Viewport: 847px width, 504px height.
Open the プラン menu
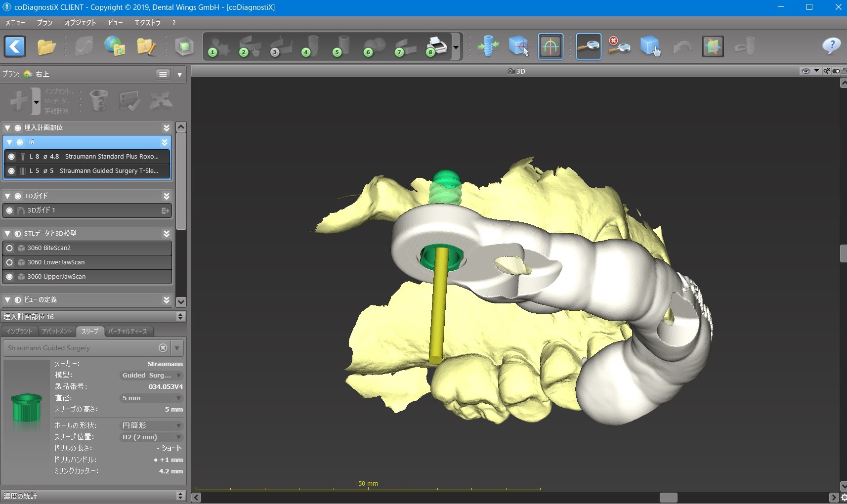(45, 23)
